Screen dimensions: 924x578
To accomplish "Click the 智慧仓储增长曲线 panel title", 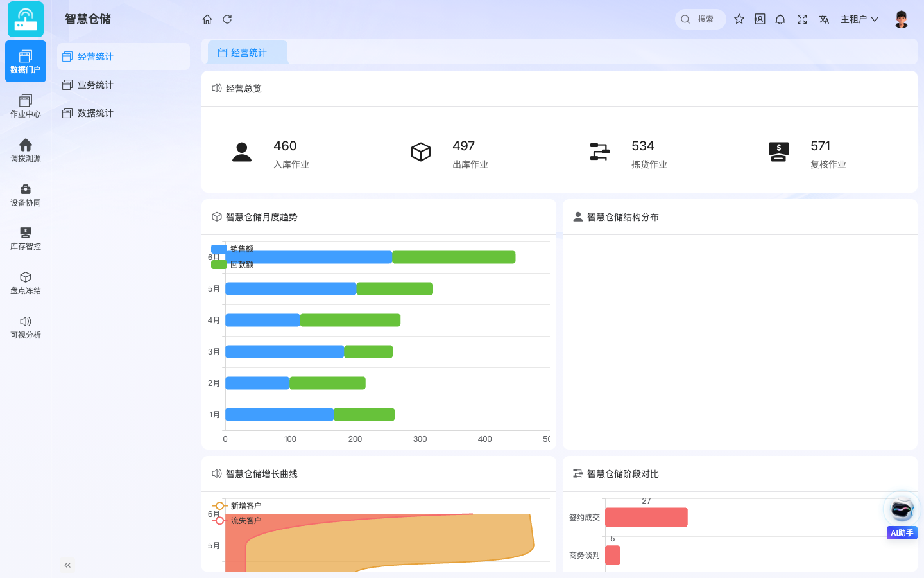I will tap(262, 474).
